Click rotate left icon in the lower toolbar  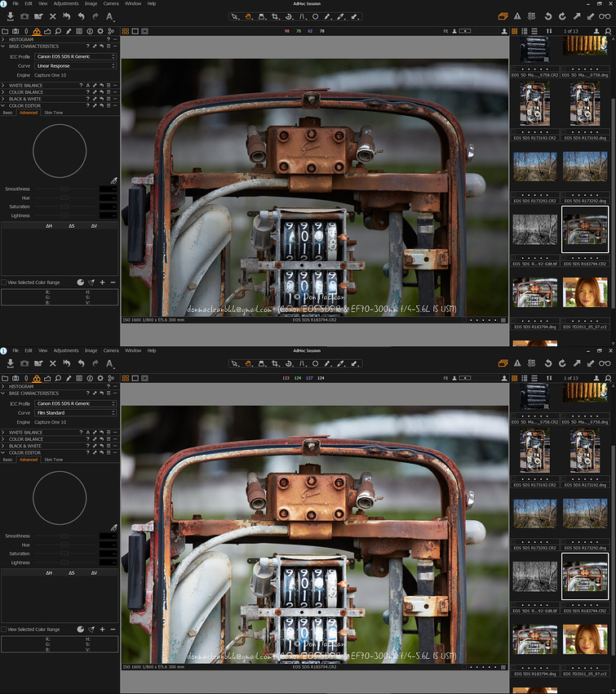click(x=547, y=362)
